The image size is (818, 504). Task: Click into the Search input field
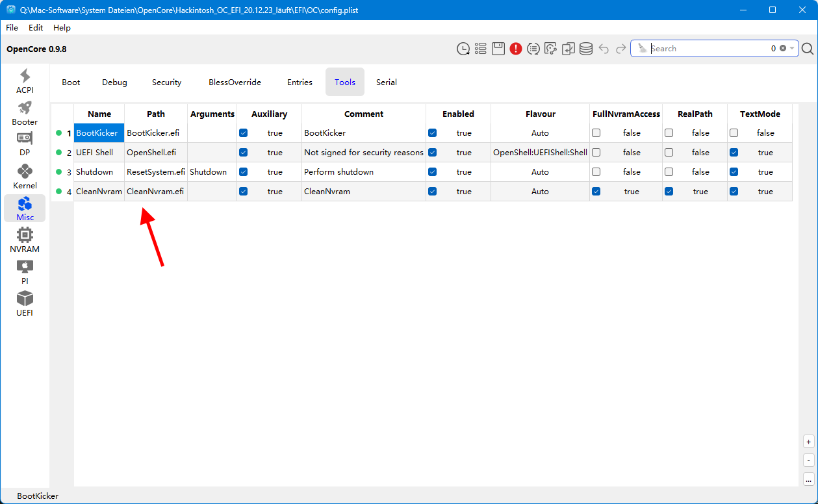[708, 49]
